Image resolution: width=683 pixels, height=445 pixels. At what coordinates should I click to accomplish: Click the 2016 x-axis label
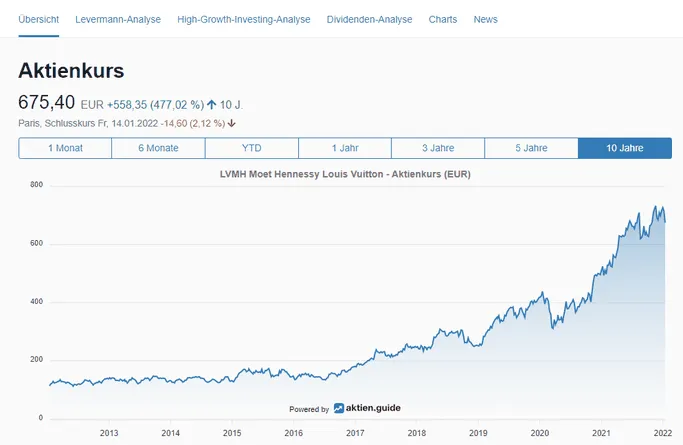294,433
